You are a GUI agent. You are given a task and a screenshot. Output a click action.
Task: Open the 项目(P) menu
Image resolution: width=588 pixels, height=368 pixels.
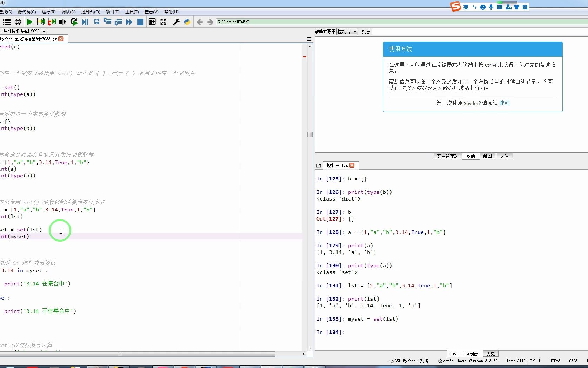113,12
